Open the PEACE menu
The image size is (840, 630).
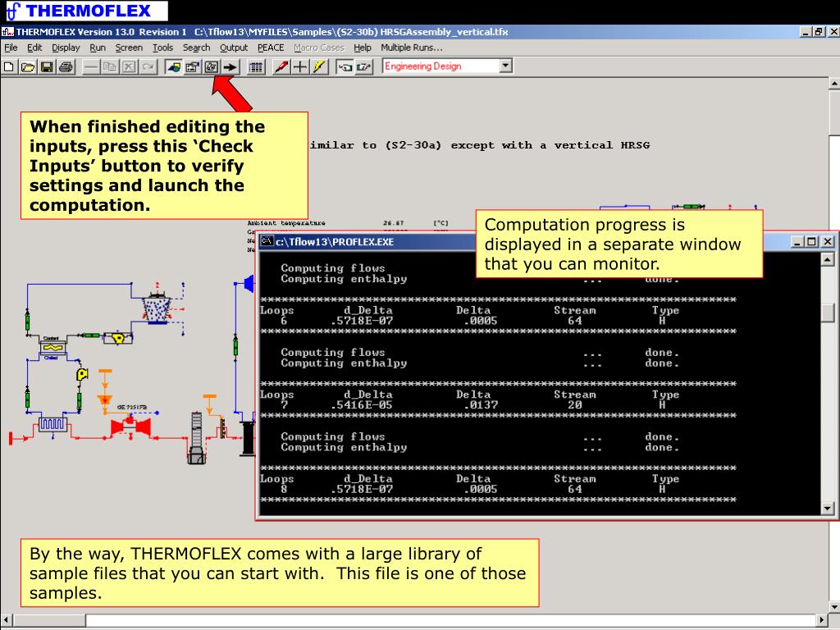coord(271,48)
